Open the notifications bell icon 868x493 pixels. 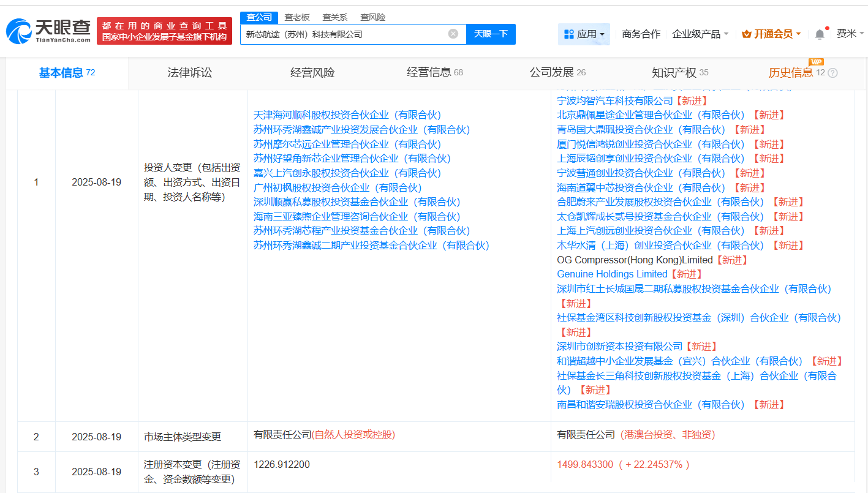click(x=820, y=34)
